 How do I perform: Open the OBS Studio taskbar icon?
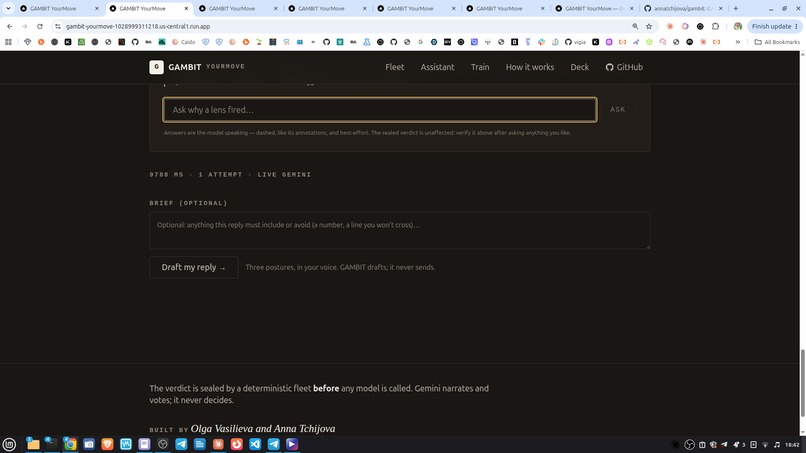[x=162, y=444]
